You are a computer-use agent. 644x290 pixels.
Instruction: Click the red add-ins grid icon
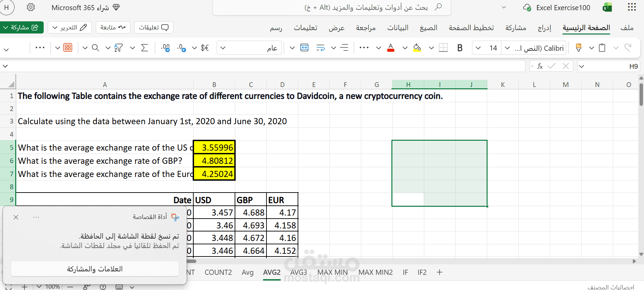tap(68, 48)
